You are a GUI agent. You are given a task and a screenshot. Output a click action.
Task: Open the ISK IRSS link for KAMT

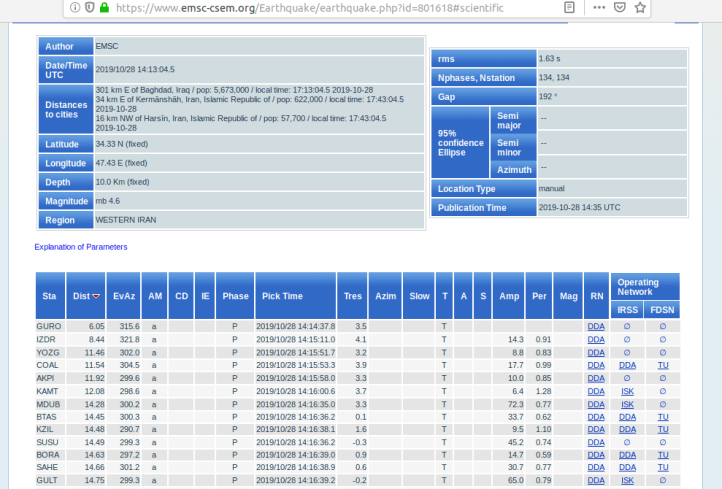tap(627, 390)
